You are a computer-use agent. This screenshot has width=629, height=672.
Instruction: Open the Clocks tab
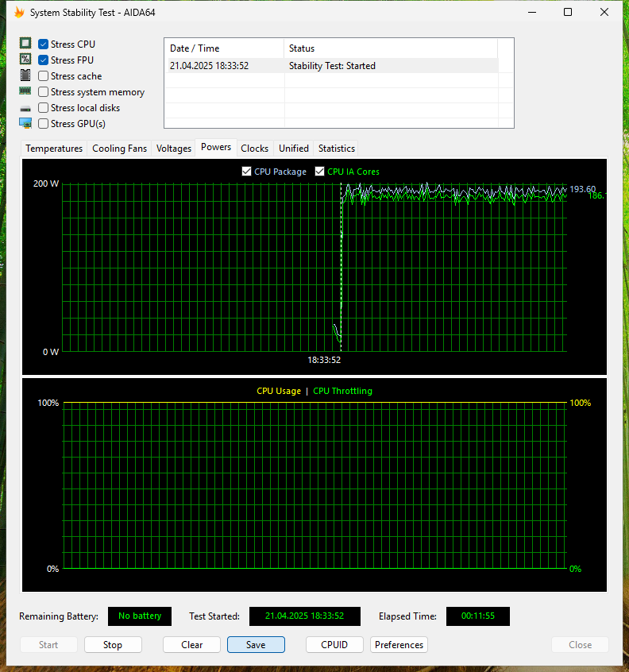254,149
